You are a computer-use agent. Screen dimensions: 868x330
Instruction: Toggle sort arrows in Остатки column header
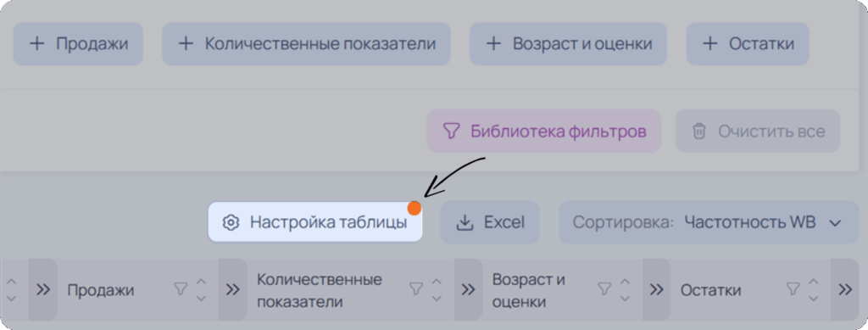click(x=813, y=289)
